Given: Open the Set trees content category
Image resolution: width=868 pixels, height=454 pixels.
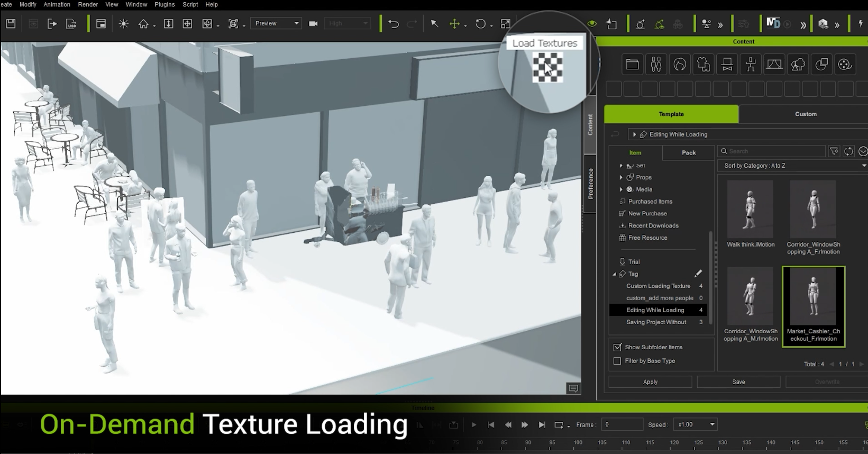Looking at the screenshot, I should pyautogui.click(x=798, y=65).
